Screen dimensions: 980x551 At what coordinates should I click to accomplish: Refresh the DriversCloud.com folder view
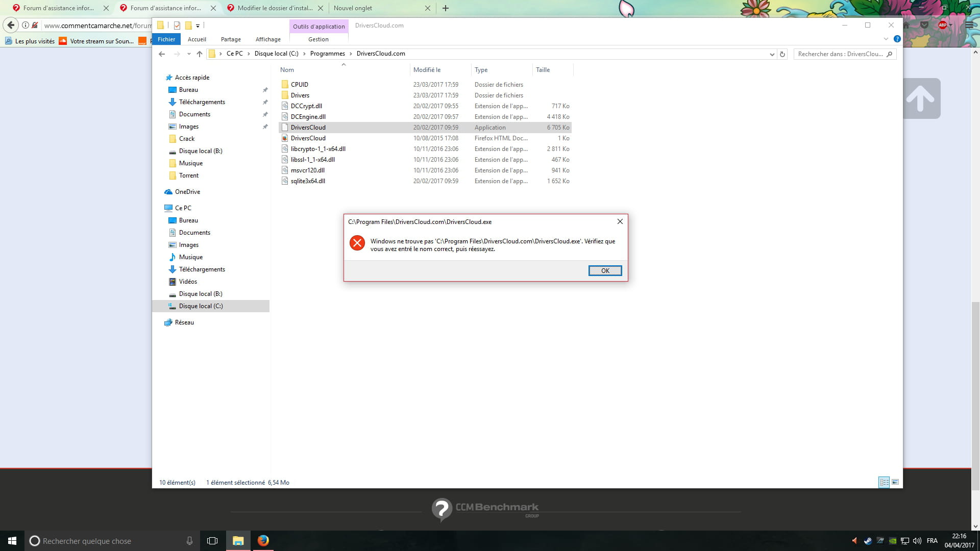(x=782, y=54)
